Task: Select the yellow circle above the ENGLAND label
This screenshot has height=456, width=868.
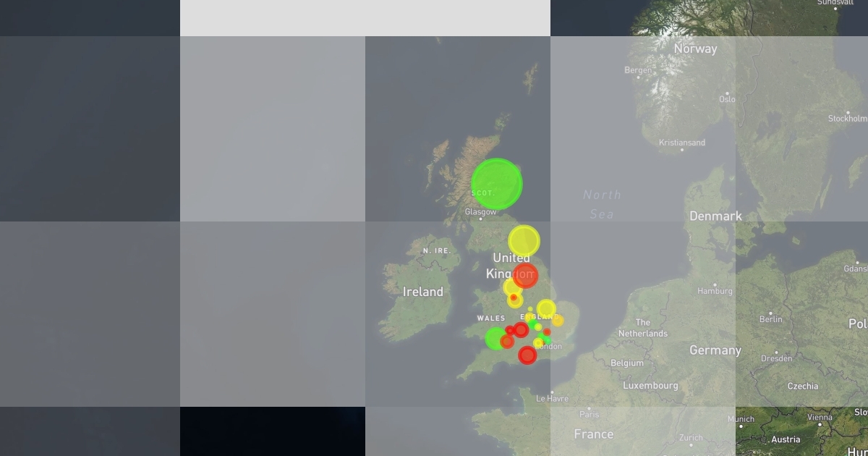Action: (x=546, y=309)
